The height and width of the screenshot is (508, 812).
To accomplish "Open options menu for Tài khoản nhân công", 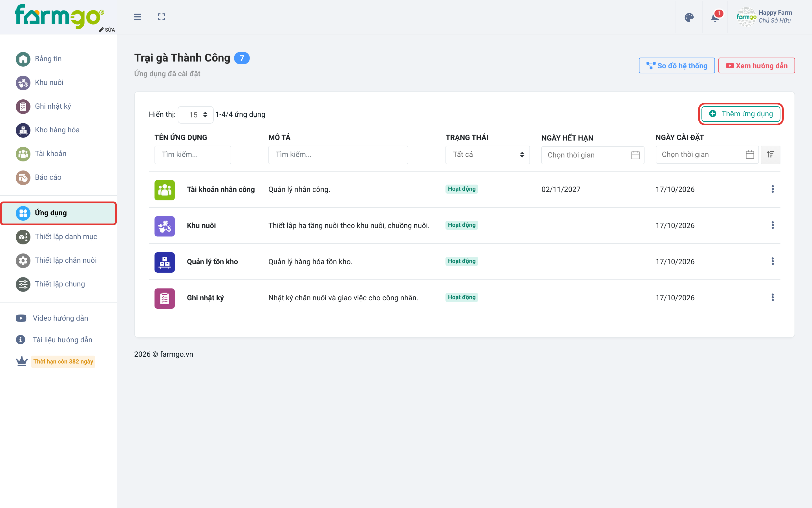I will click(x=773, y=189).
